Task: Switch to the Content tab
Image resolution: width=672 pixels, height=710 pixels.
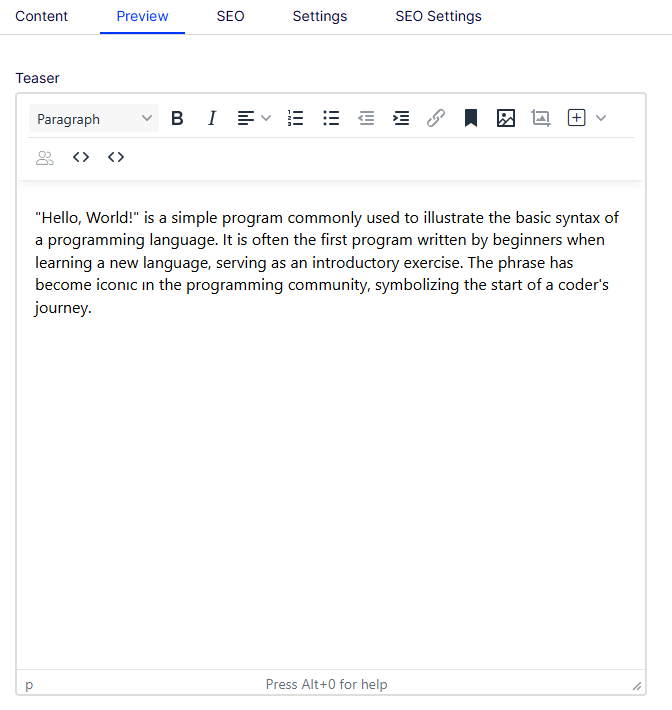Action: (41, 16)
